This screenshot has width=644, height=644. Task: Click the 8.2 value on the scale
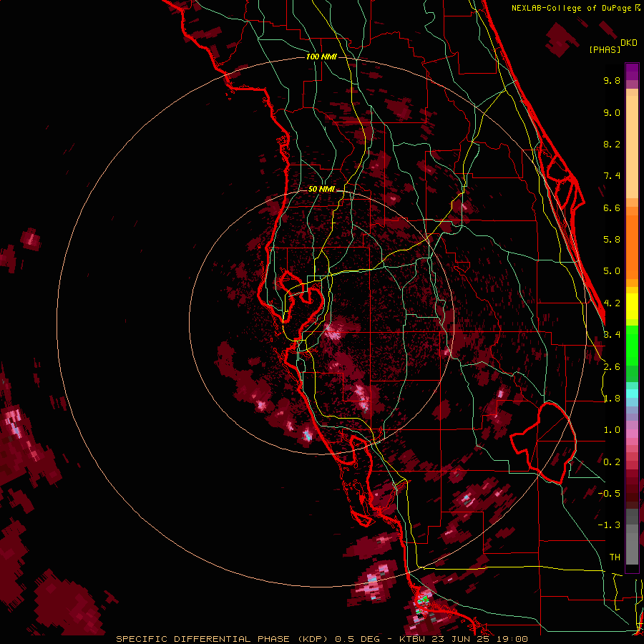tap(612, 144)
